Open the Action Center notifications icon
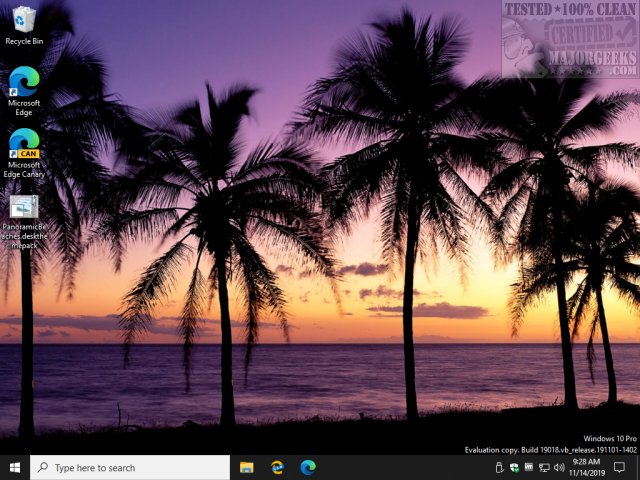This screenshot has height=480, width=640. tap(620, 467)
